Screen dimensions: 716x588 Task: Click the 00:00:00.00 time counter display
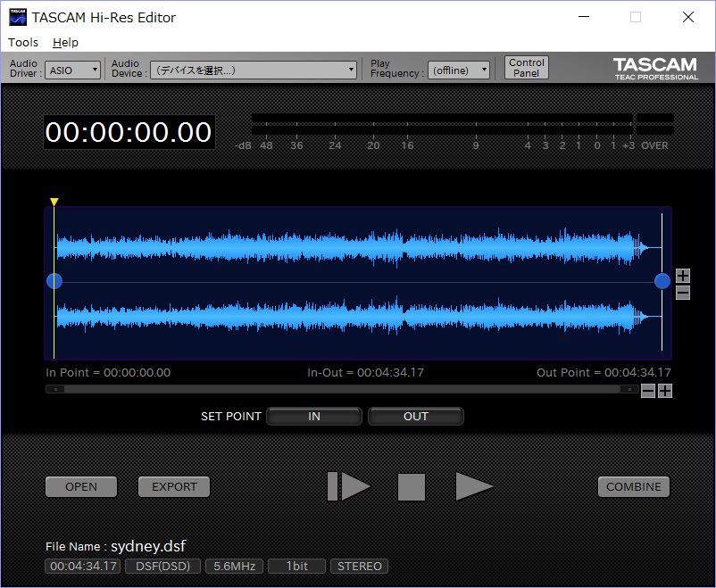click(129, 132)
